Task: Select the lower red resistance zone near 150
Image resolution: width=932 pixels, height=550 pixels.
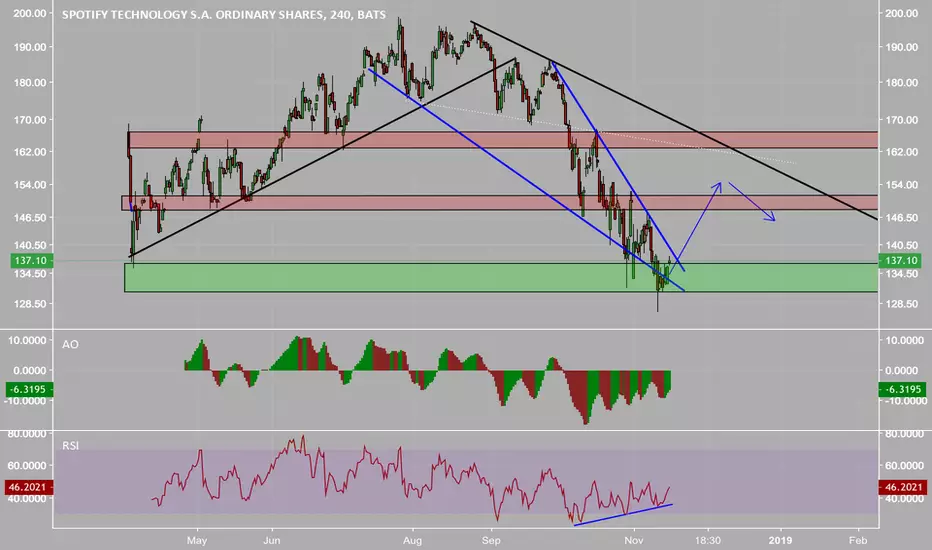Action: coord(499,203)
